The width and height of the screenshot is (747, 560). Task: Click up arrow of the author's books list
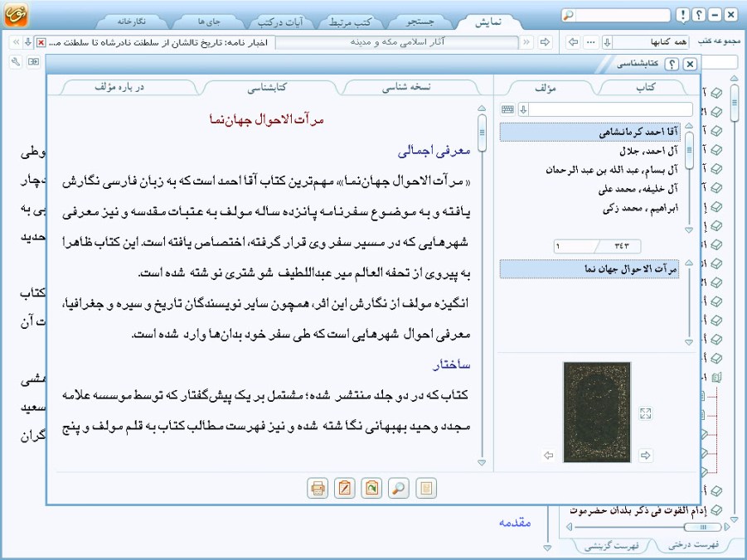(x=689, y=263)
